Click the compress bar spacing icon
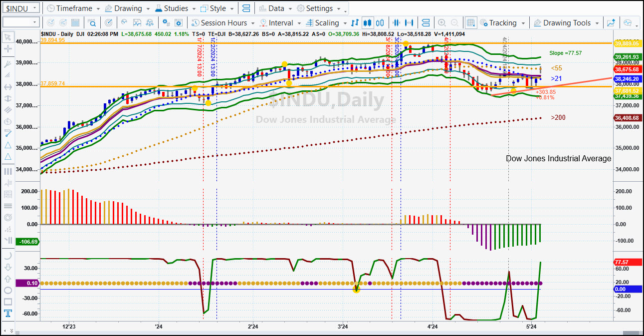 tap(397, 23)
